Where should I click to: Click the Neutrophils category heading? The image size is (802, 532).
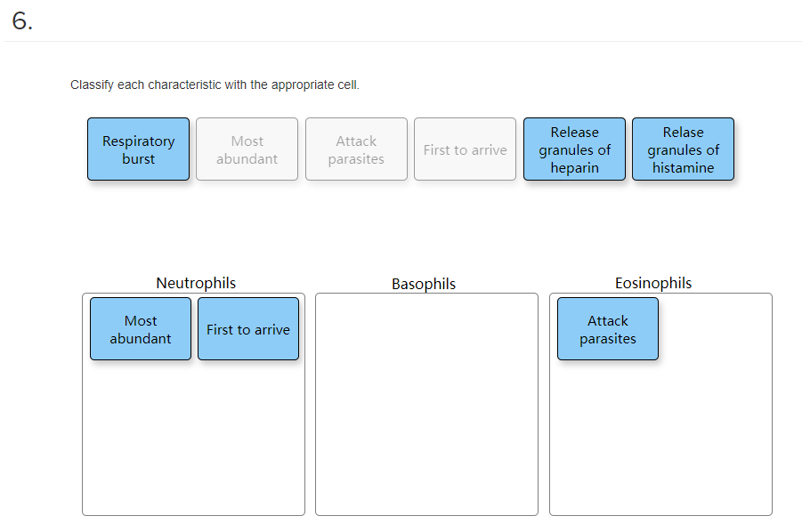[x=196, y=283]
